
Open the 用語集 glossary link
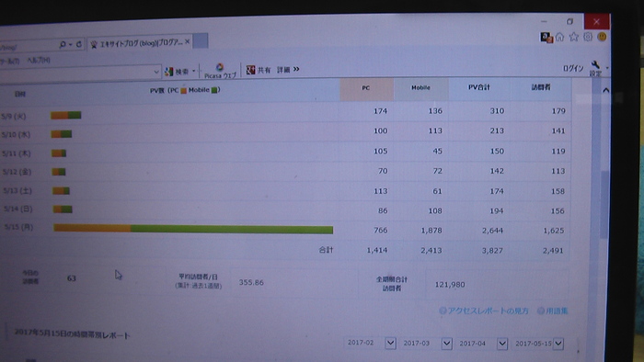[x=553, y=311]
